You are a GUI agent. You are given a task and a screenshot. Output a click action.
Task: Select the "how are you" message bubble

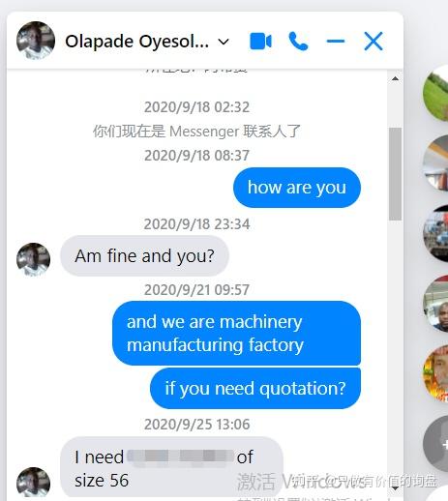(297, 188)
